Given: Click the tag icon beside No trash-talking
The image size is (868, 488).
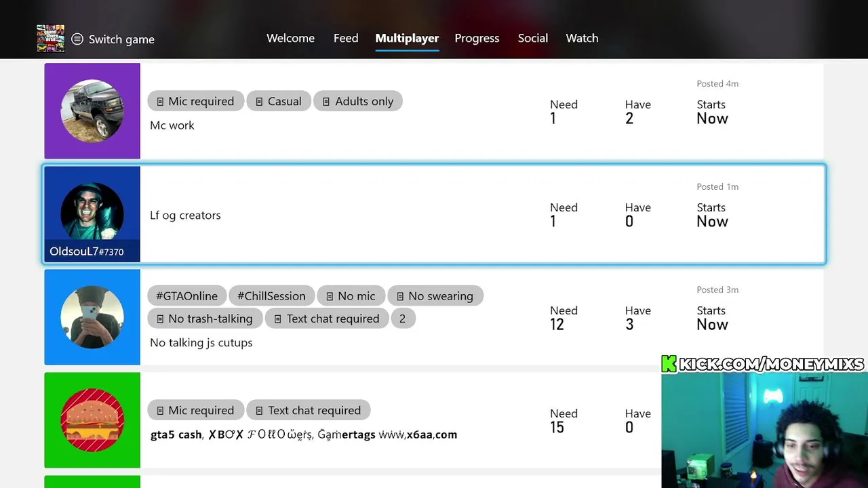Looking at the screenshot, I should pyautogui.click(x=160, y=319).
